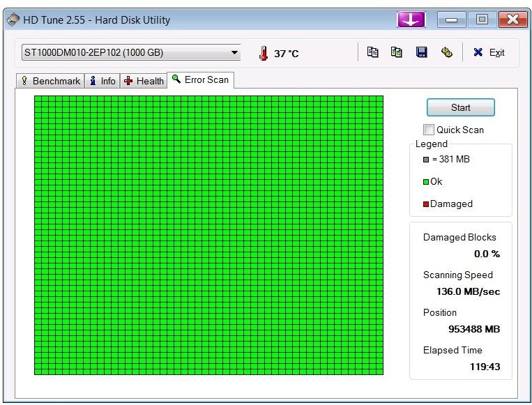Click the Start scan button

pyautogui.click(x=460, y=107)
